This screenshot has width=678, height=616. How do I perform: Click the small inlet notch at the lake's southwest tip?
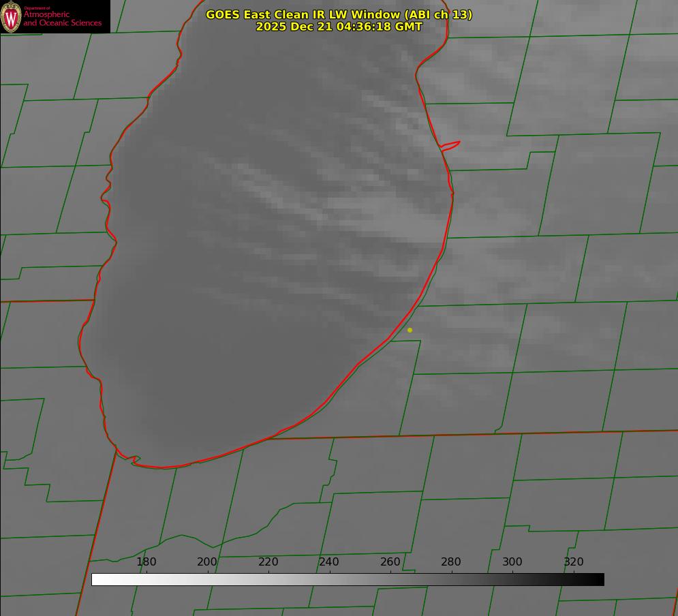click(x=134, y=460)
